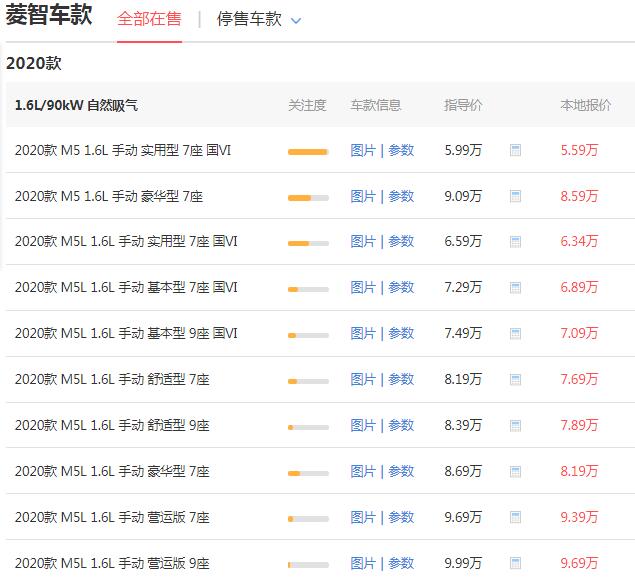The image size is (635, 577).
Task: Open model 2020款 M5L 1.6L 手动 舒适型 9座
Action: point(112,426)
